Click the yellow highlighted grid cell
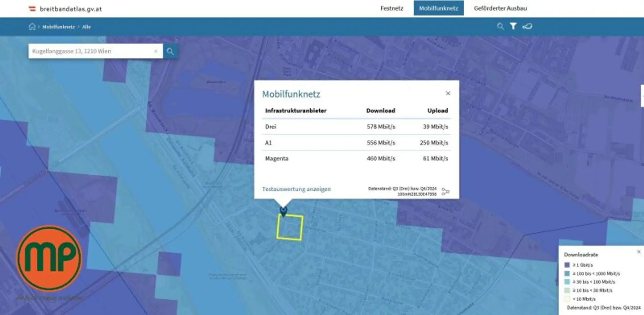The image size is (644, 315). pyautogui.click(x=290, y=227)
